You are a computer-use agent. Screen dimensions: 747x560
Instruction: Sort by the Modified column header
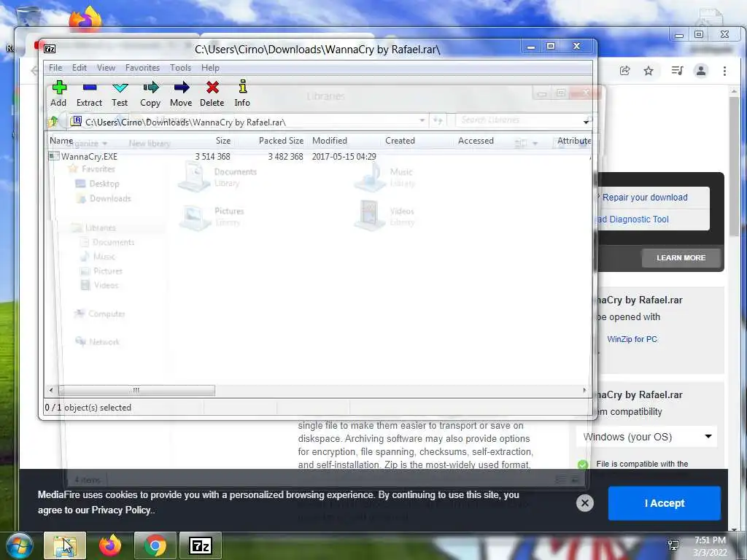point(330,141)
